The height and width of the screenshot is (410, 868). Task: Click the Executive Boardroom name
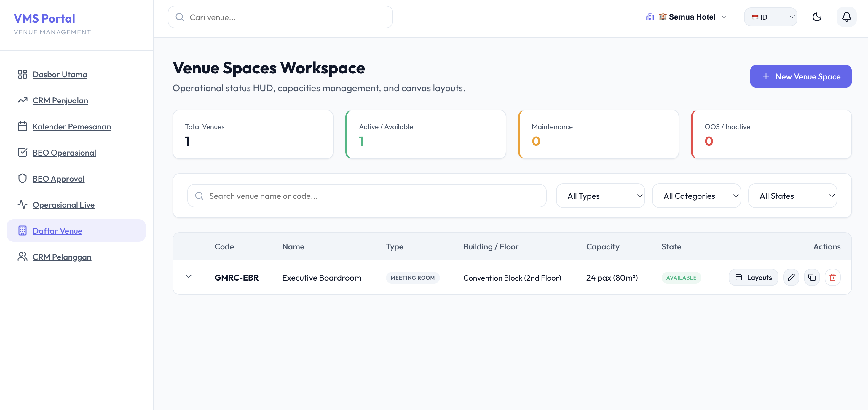(x=322, y=278)
